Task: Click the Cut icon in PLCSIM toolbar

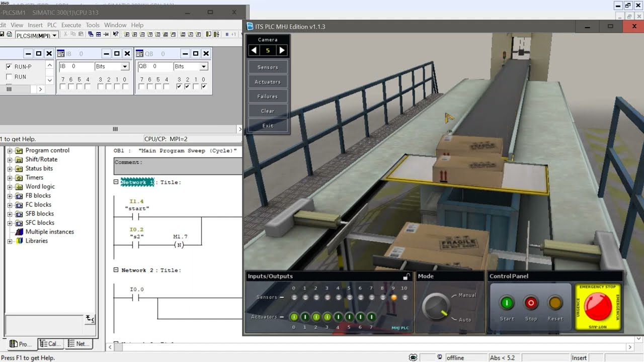Action: (65, 34)
